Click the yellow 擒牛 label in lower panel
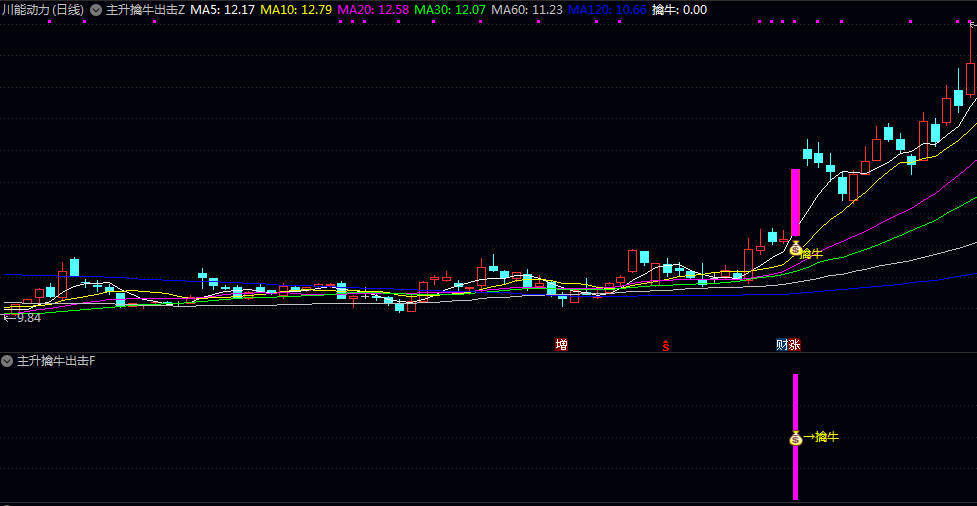The image size is (977, 506). coord(827,437)
